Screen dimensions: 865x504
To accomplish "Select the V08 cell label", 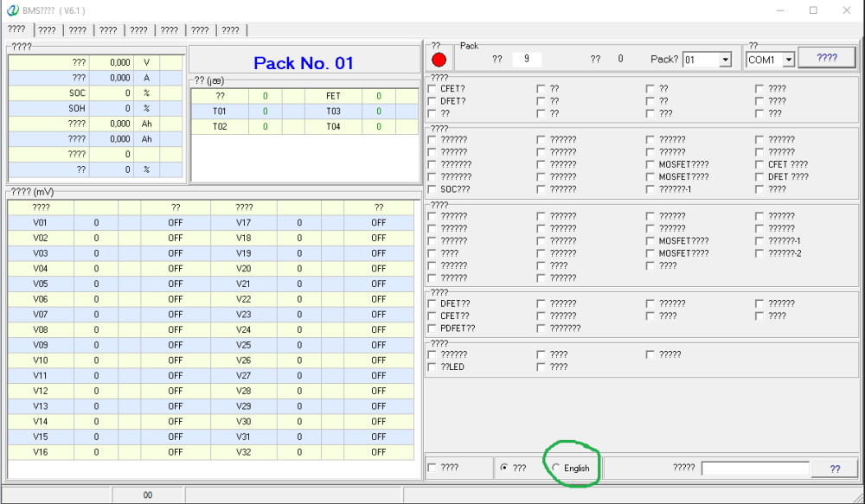I will point(41,329).
